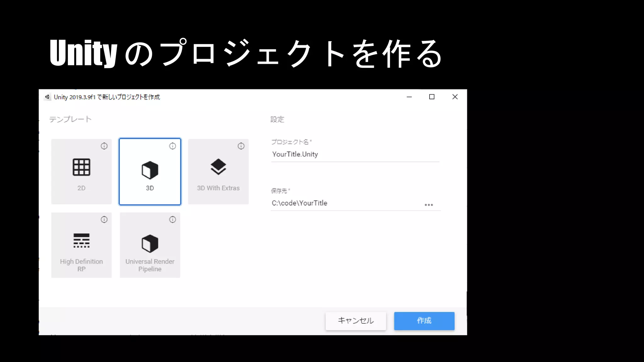Show info for 3D With Extras template
Image resolution: width=644 pixels, height=362 pixels.
tap(241, 146)
